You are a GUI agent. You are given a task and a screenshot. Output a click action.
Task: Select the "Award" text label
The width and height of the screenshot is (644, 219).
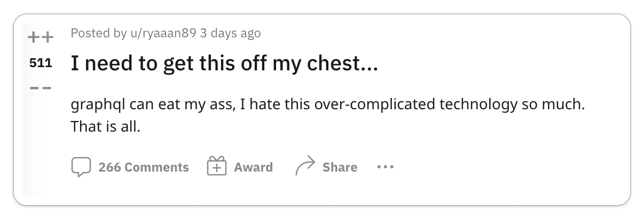tap(253, 167)
